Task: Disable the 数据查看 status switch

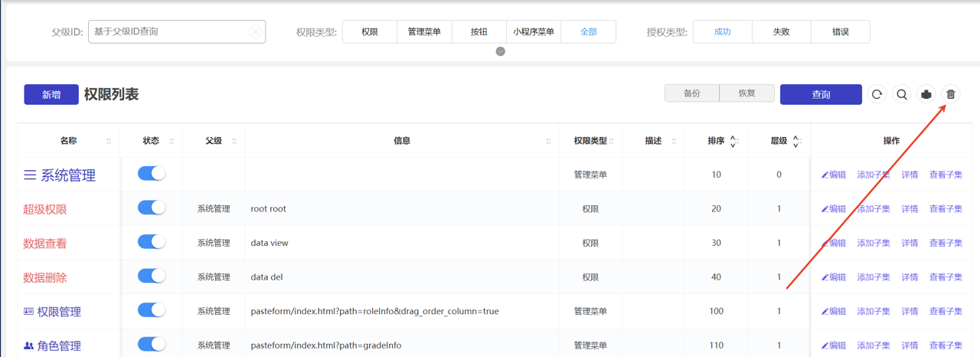Action: click(x=152, y=241)
